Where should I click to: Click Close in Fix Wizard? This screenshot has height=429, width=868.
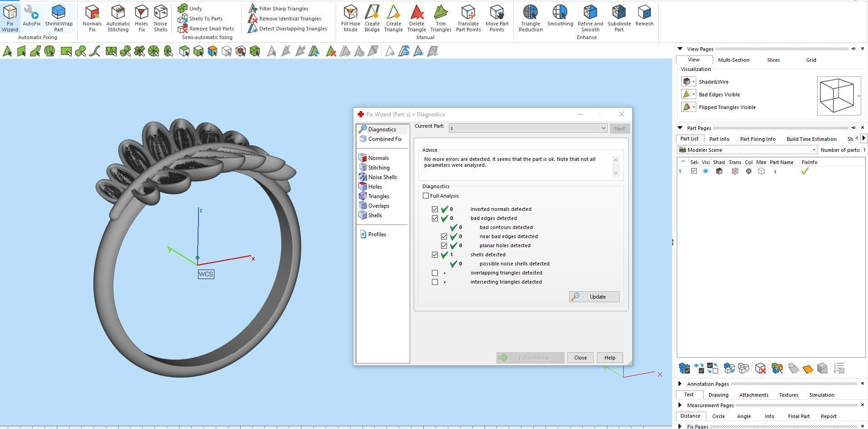pyautogui.click(x=580, y=358)
